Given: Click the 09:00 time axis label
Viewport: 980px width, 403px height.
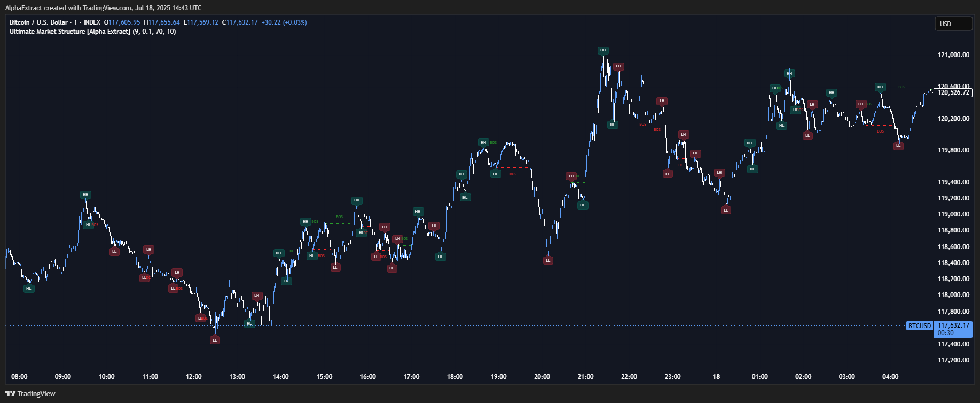Looking at the screenshot, I should 63,377.
